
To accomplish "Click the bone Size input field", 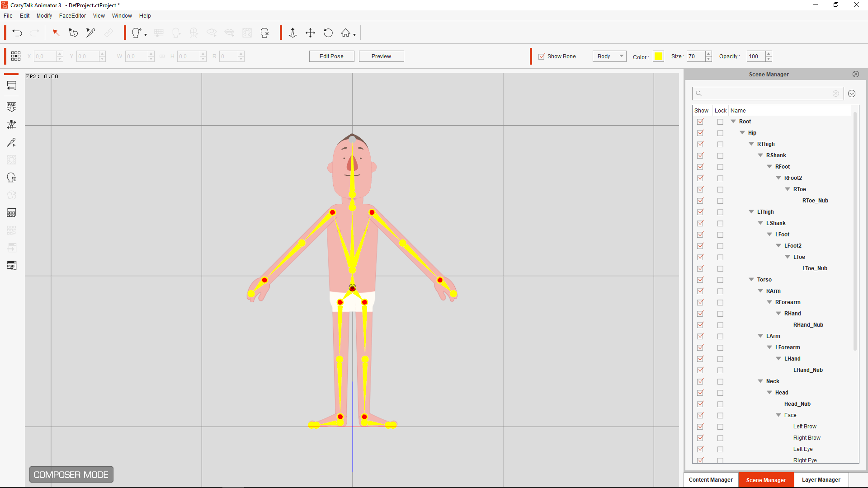I will tap(696, 56).
